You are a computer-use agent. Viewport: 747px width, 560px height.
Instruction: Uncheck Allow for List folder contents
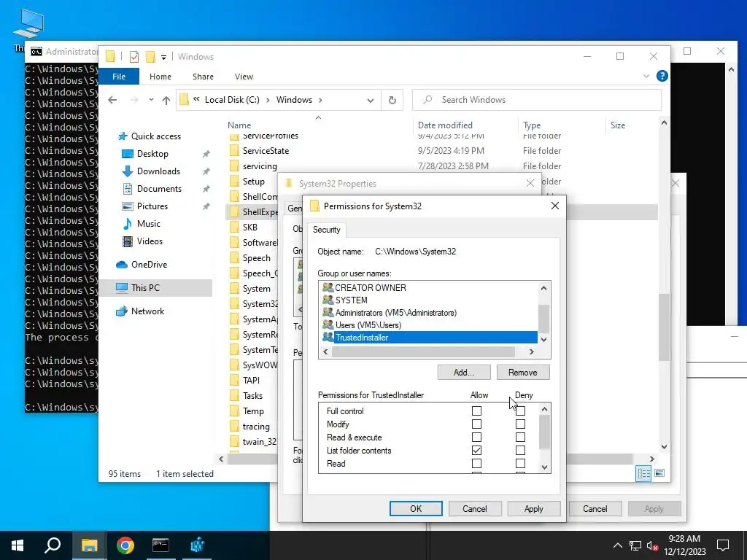coord(476,450)
